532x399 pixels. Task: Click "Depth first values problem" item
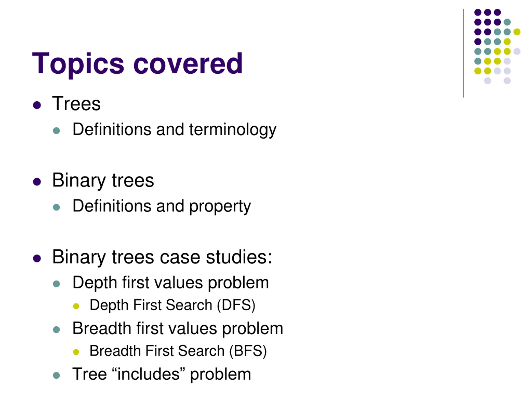[171, 283]
